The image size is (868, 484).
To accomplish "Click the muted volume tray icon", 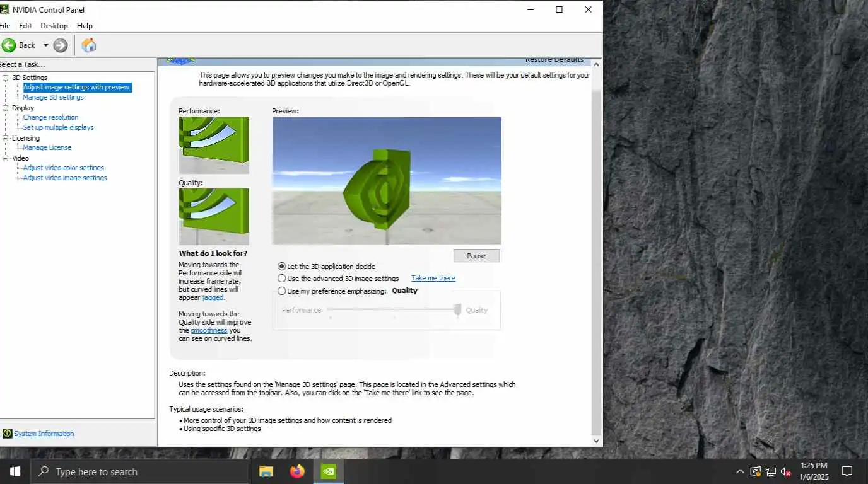I will click(786, 471).
